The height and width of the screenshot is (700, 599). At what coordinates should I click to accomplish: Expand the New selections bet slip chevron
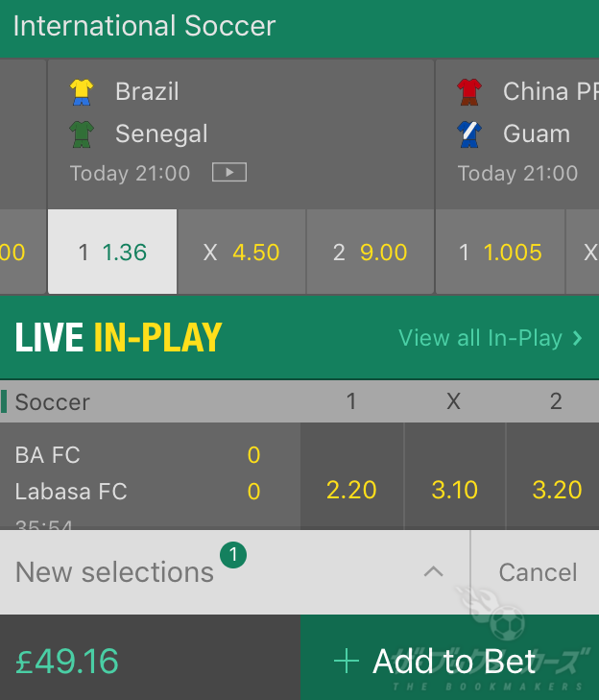(433, 572)
